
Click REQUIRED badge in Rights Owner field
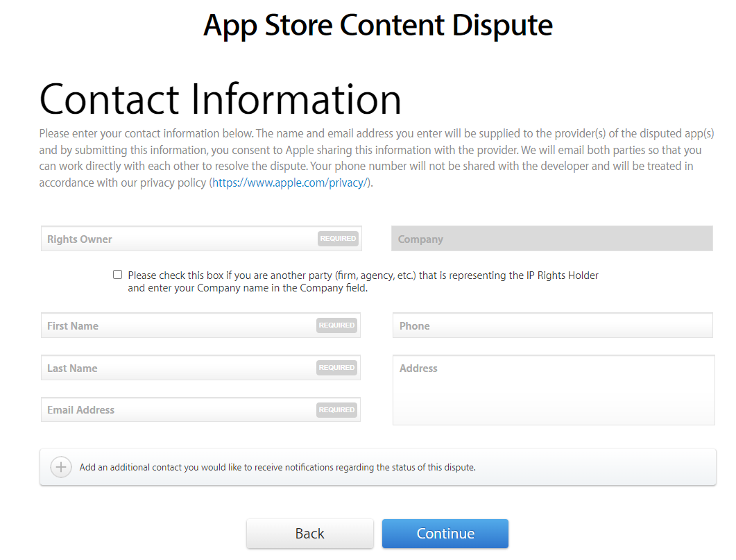coord(338,239)
